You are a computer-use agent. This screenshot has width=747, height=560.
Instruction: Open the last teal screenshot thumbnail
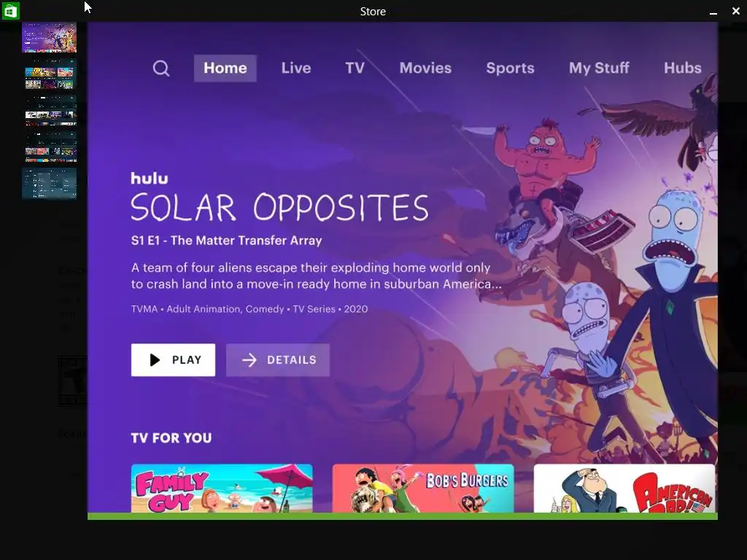click(50, 183)
